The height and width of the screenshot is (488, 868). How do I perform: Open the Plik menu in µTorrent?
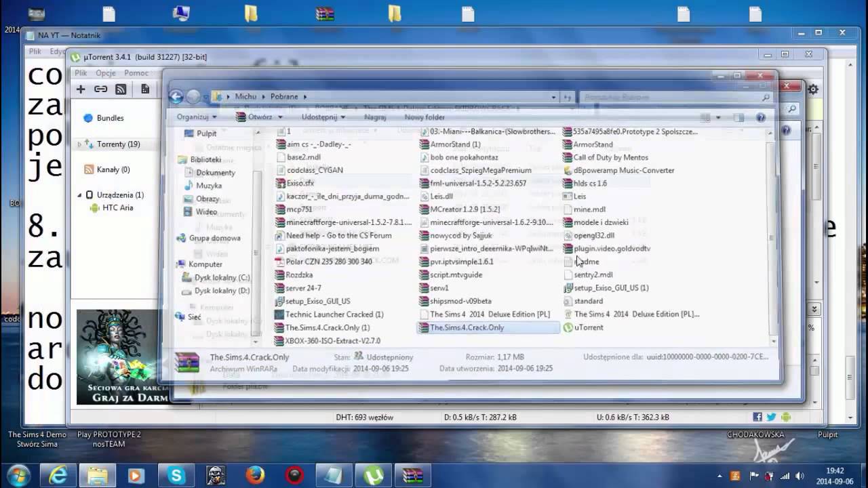coord(81,73)
